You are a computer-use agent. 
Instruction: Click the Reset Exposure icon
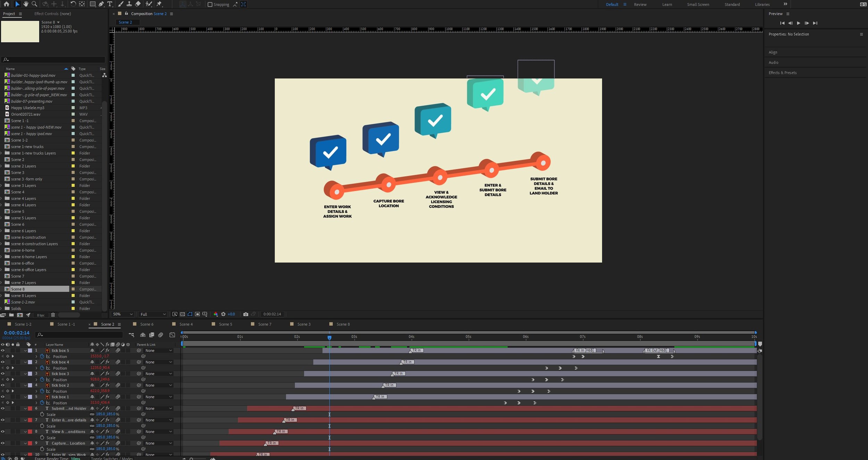pos(223,314)
